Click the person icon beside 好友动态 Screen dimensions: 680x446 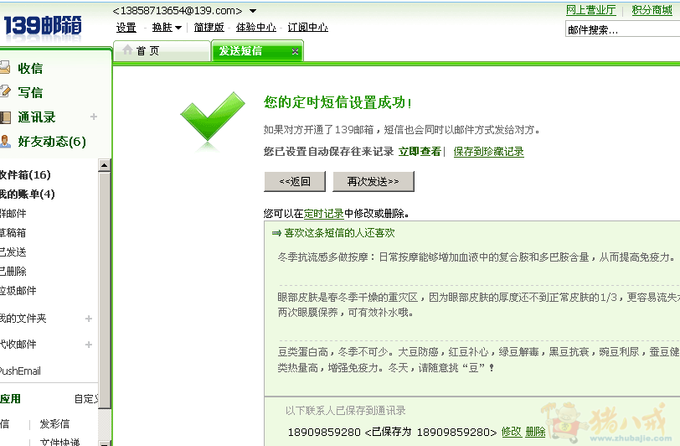(x=5, y=141)
